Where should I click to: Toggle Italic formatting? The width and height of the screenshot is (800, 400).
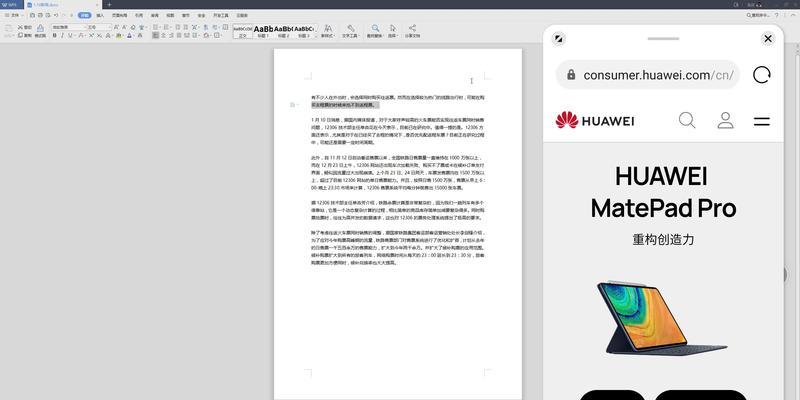click(62, 36)
